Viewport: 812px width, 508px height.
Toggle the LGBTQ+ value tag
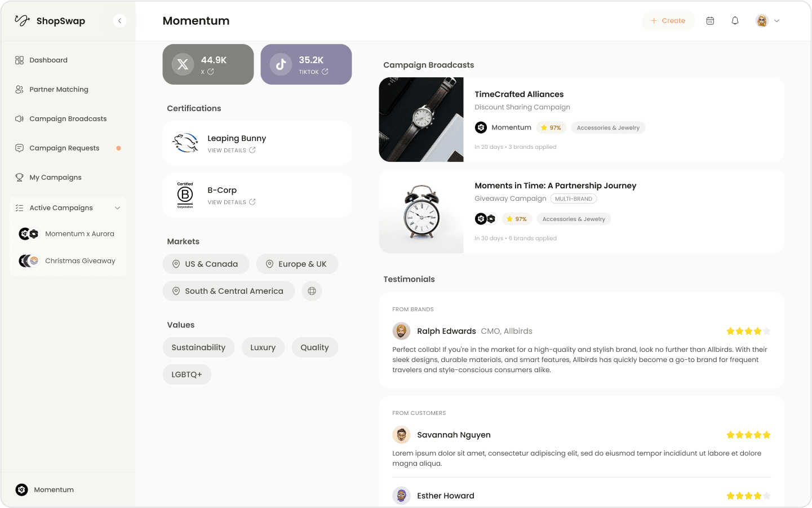tap(187, 374)
